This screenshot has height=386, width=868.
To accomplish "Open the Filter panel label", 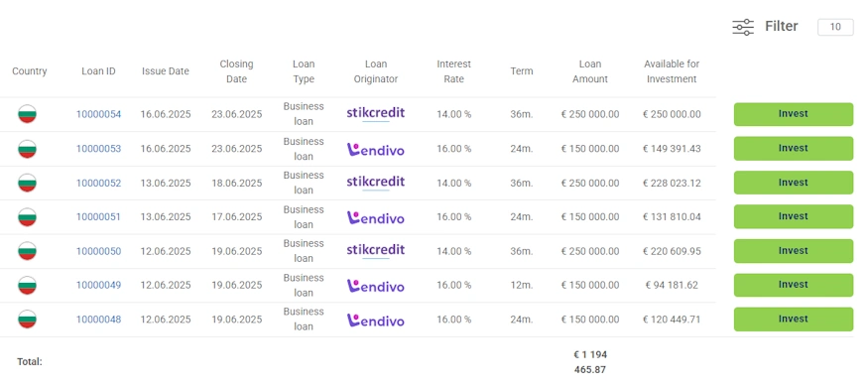I will 781,26.
